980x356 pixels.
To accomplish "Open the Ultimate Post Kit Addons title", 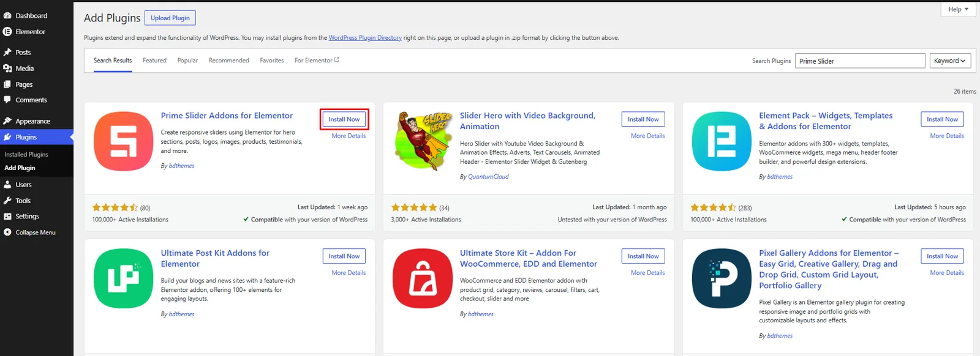I will [x=215, y=258].
